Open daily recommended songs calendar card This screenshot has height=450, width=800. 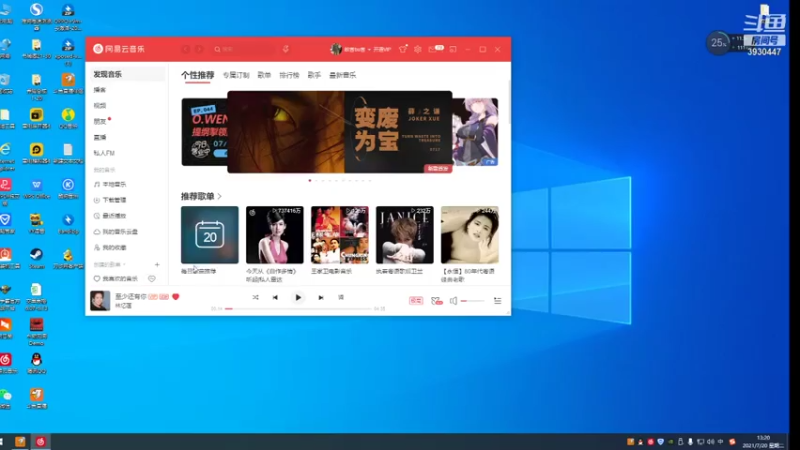[x=210, y=235]
